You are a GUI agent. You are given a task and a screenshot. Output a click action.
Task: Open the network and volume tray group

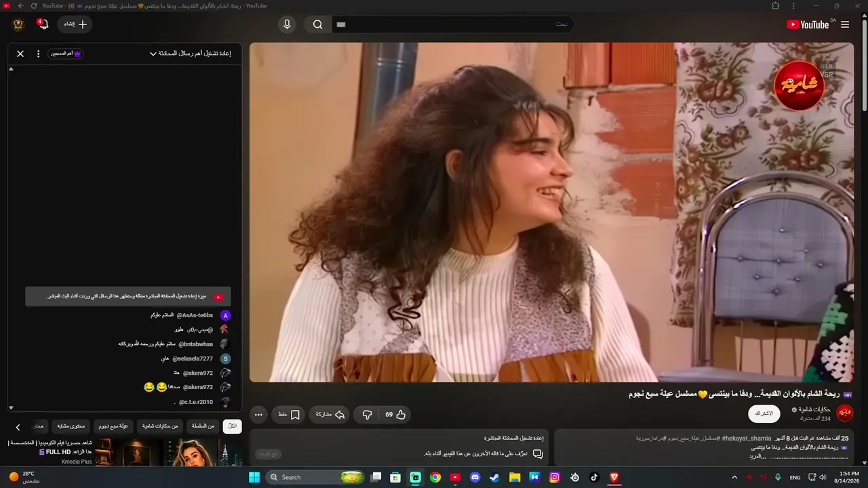pos(818,477)
